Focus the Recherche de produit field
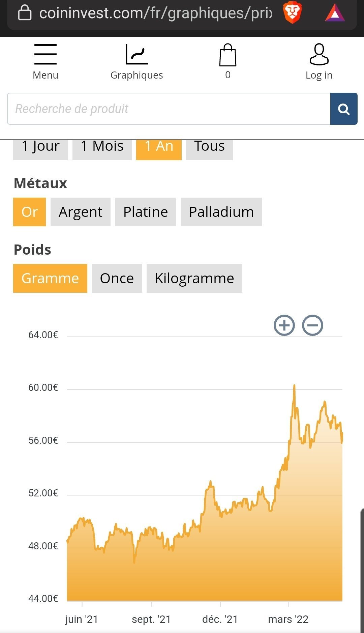364x633 pixels. 169,109
